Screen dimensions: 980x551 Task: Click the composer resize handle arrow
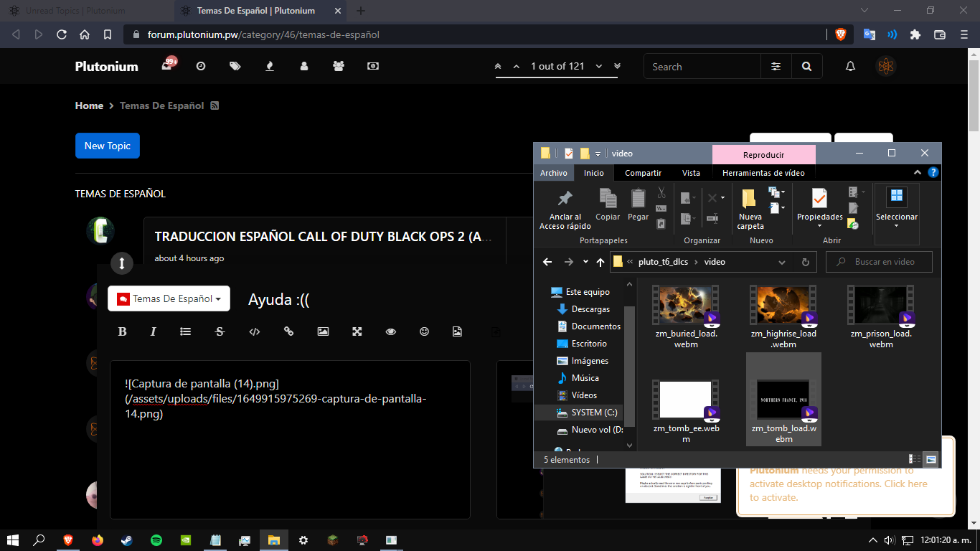pyautogui.click(x=122, y=263)
